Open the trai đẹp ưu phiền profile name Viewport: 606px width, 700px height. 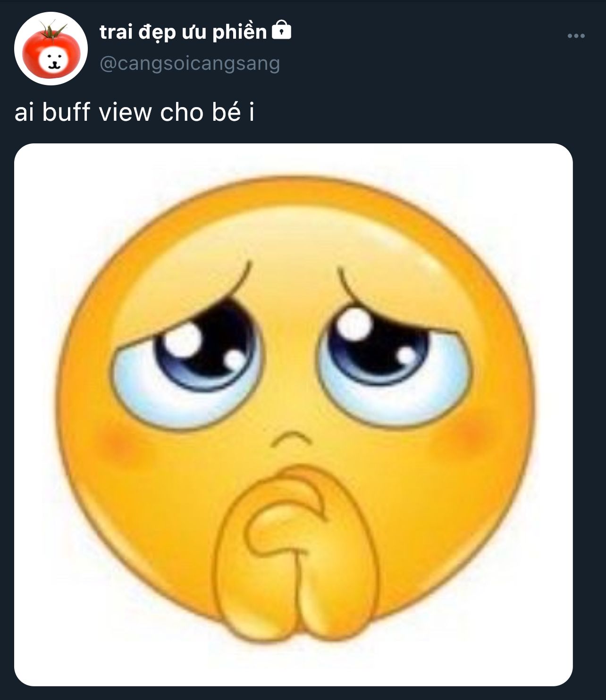(x=183, y=32)
